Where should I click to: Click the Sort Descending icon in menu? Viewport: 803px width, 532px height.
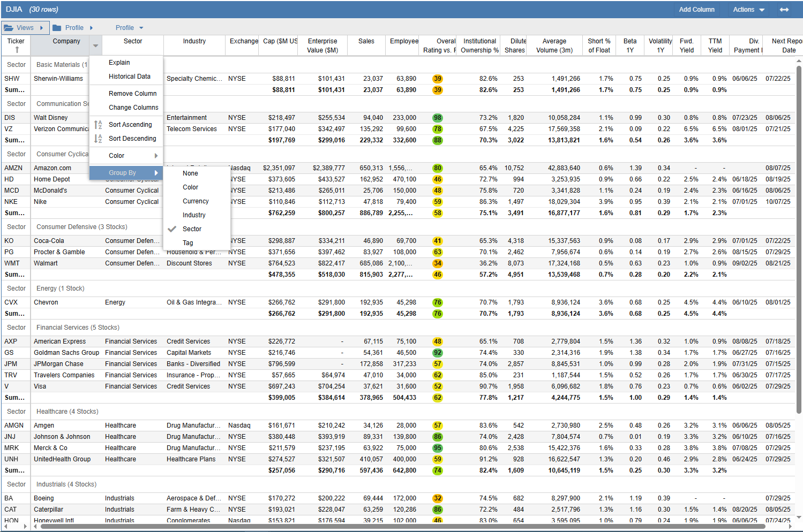(x=98, y=139)
